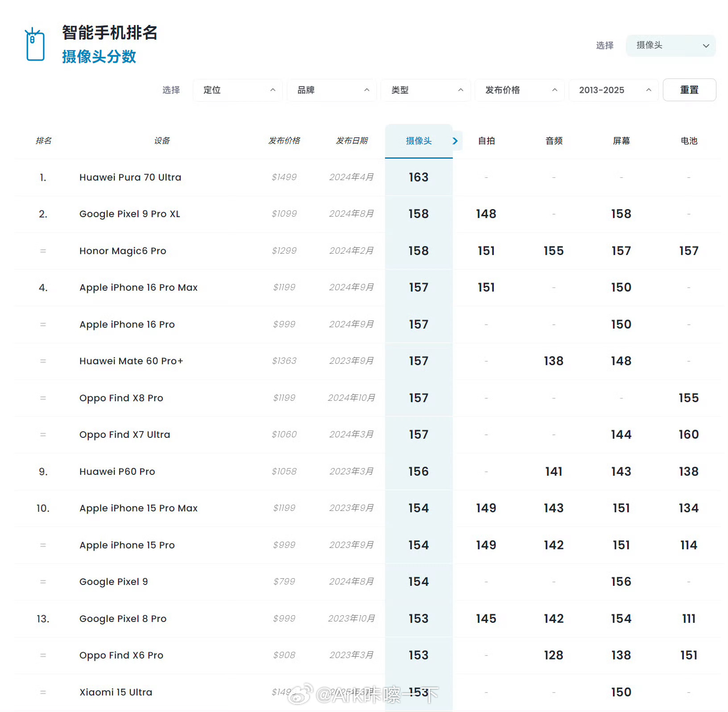Open Google Pixel 8 Pro device
The height and width of the screenshot is (712, 728).
[x=123, y=619]
